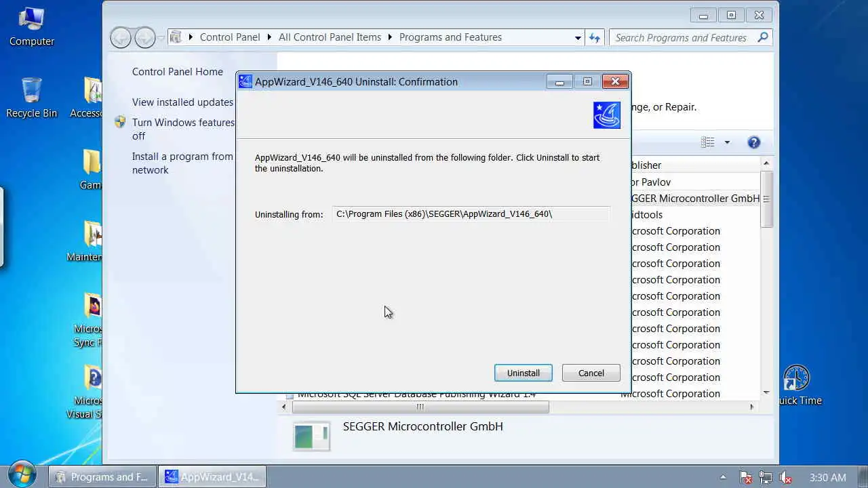The image size is (868, 488).
Task: Open the Computer desktop icon
Action: click(x=31, y=26)
